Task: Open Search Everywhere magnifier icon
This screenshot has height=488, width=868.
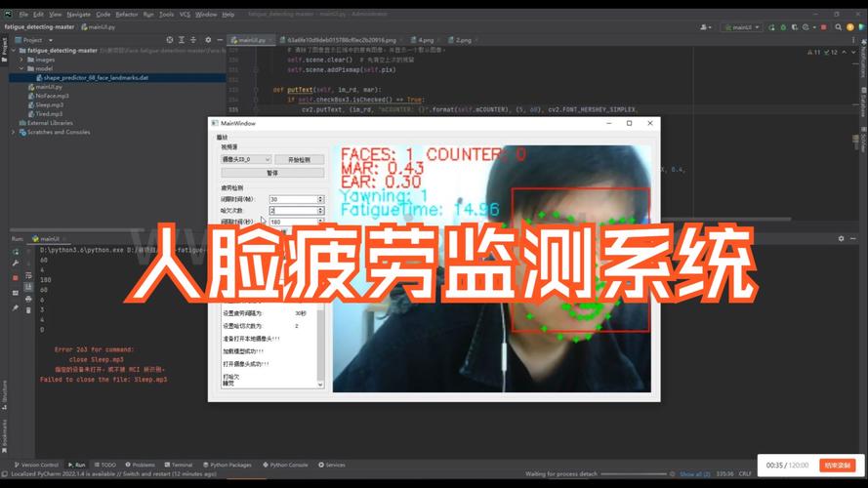Action: point(839,27)
